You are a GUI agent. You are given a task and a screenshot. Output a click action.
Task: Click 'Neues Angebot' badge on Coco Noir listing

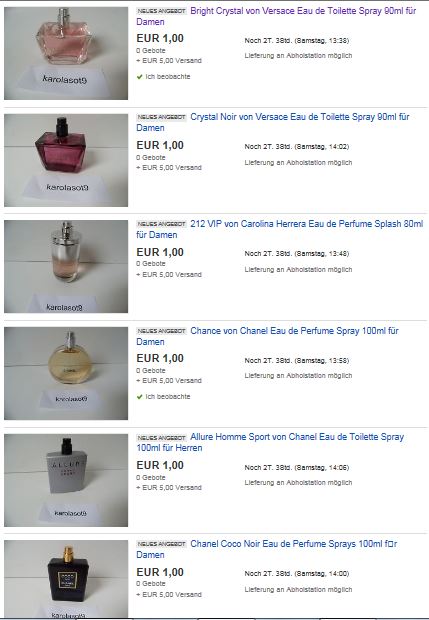pyautogui.click(x=161, y=544)
